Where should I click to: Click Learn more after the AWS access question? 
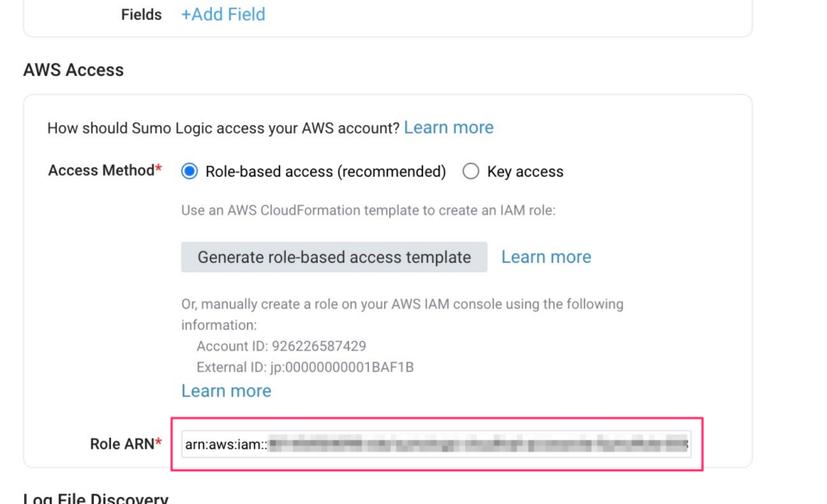tap(449, 127)
